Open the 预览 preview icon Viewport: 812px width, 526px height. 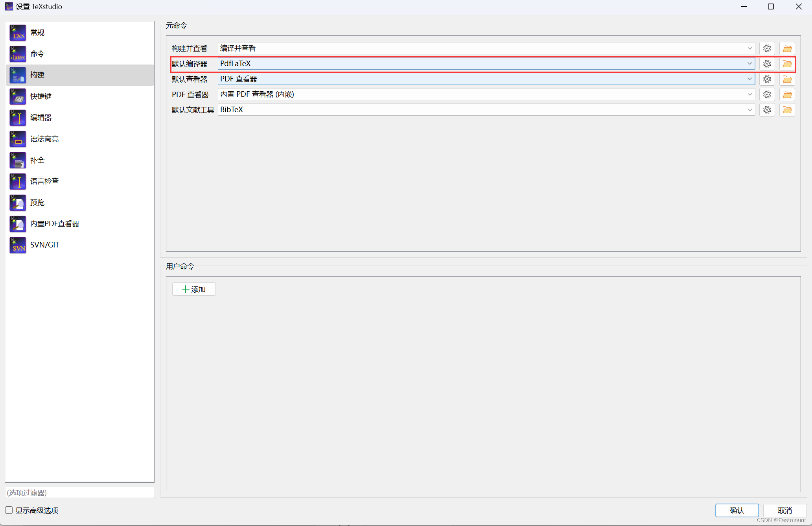(18, 203)
